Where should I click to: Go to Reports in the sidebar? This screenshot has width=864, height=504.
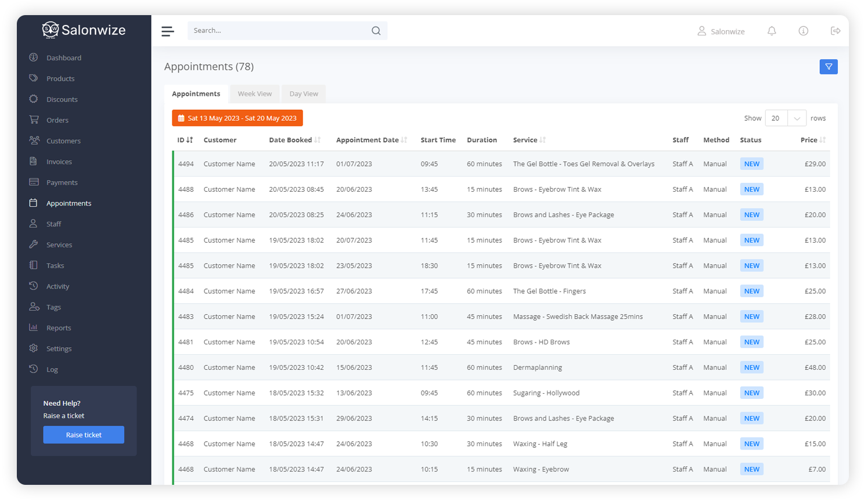[59, 328]
